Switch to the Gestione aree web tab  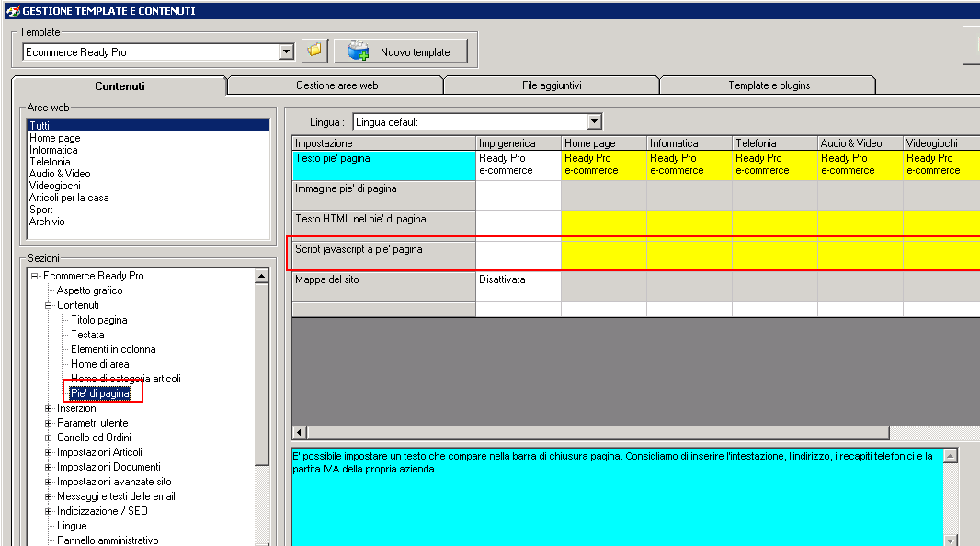pyautogui.click(x=336, y=85)
